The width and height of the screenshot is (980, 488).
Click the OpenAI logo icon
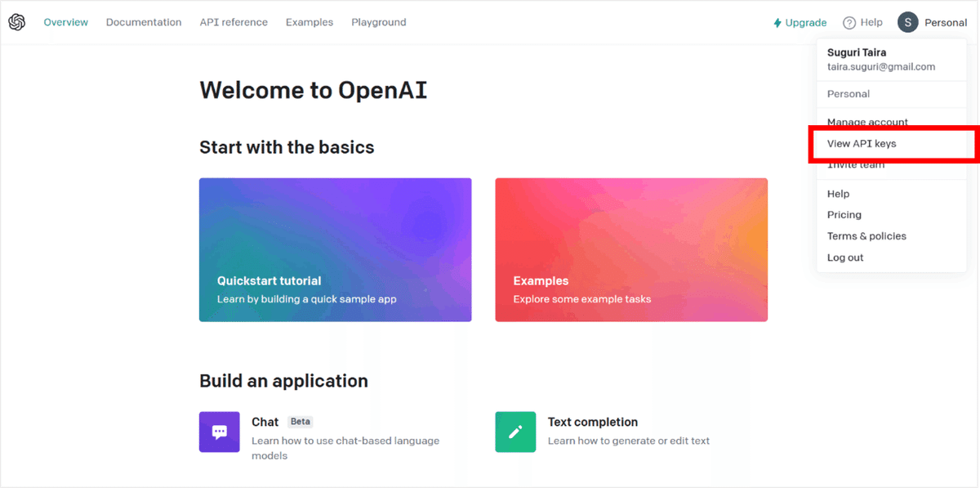point(17,22)
